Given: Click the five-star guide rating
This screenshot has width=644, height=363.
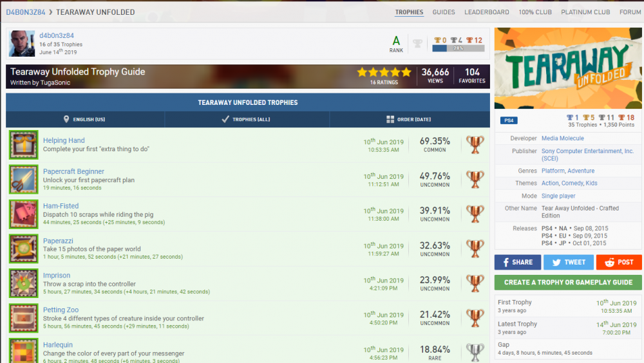Looking at the screenshot, I should click(384, 72).
